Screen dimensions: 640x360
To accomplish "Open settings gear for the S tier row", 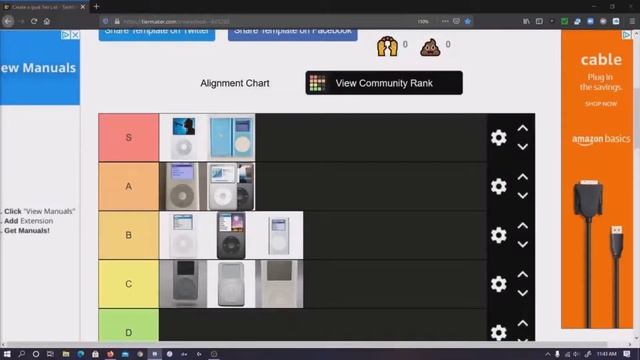I will click(x=498, y=138).
